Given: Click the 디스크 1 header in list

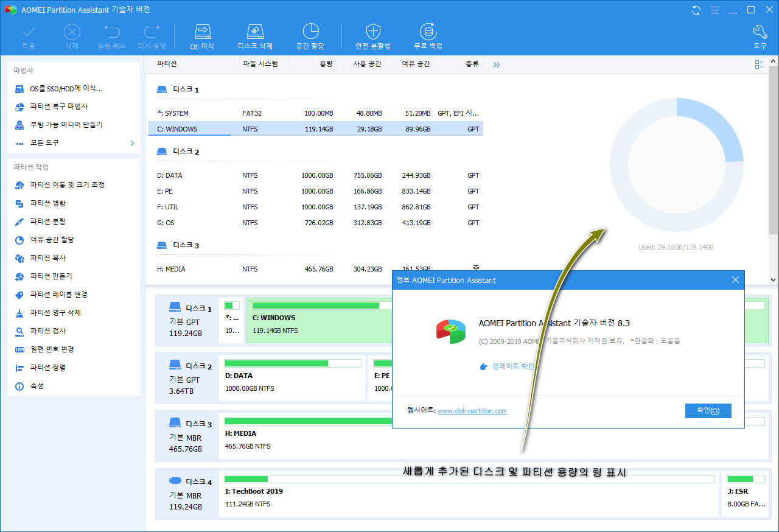Looking at the screenshot, I should pos(178,89).
